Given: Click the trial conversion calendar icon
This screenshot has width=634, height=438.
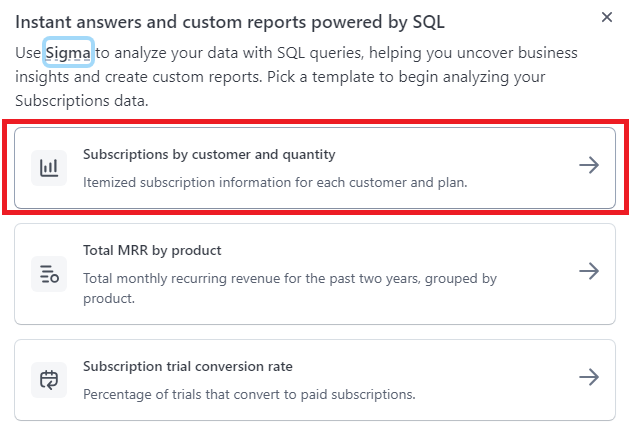Looking at the screenshot, I should click(49, 379).
